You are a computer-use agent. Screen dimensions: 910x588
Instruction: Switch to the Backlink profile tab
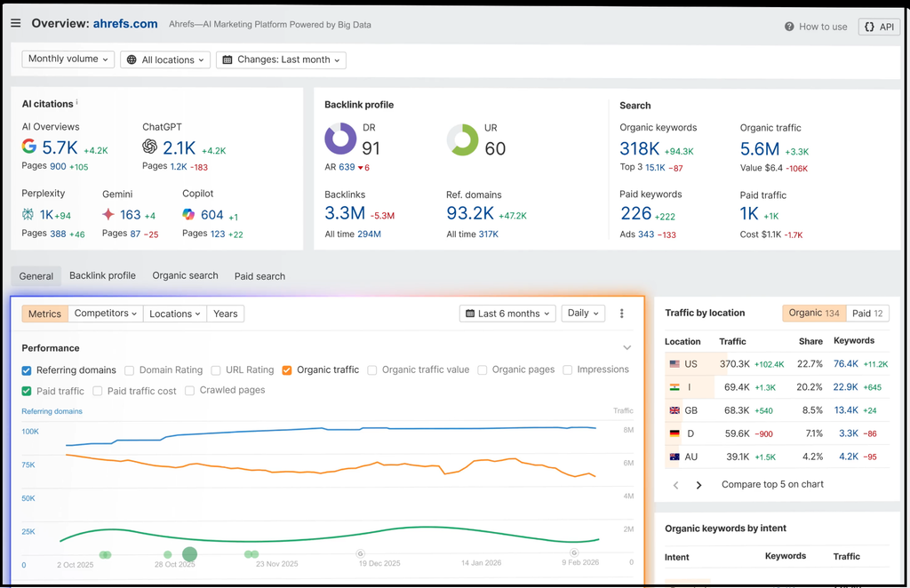pos(103,276)
